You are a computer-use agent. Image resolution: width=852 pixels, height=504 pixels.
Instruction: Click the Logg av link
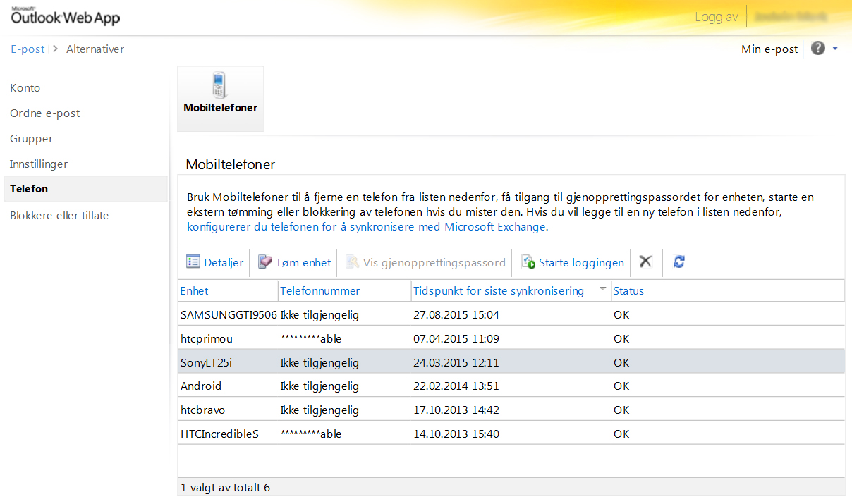click(x=716, y=17)
